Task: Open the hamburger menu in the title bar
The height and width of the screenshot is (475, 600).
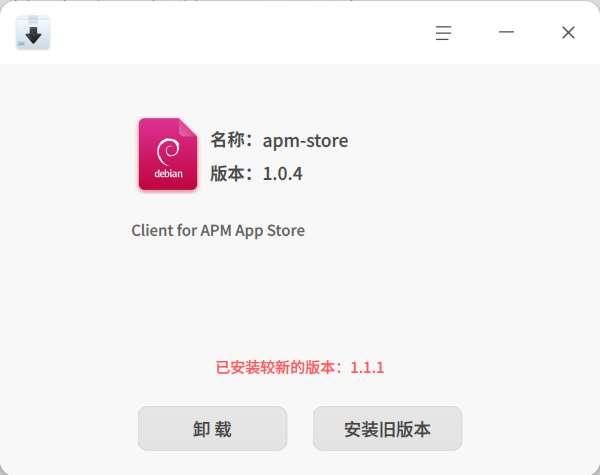Action: (x=443, y=33)
